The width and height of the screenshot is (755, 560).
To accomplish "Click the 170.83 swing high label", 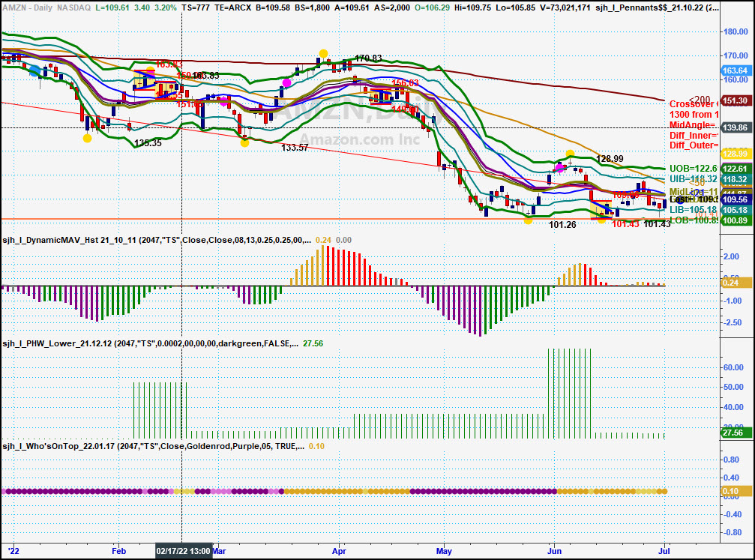I will pos(368,58).
